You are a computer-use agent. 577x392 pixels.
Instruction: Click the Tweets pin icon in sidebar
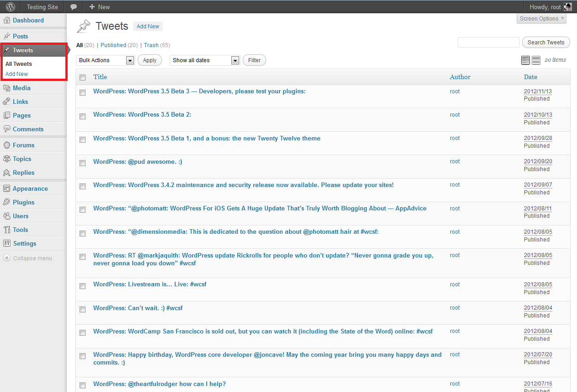click(7, 50)
